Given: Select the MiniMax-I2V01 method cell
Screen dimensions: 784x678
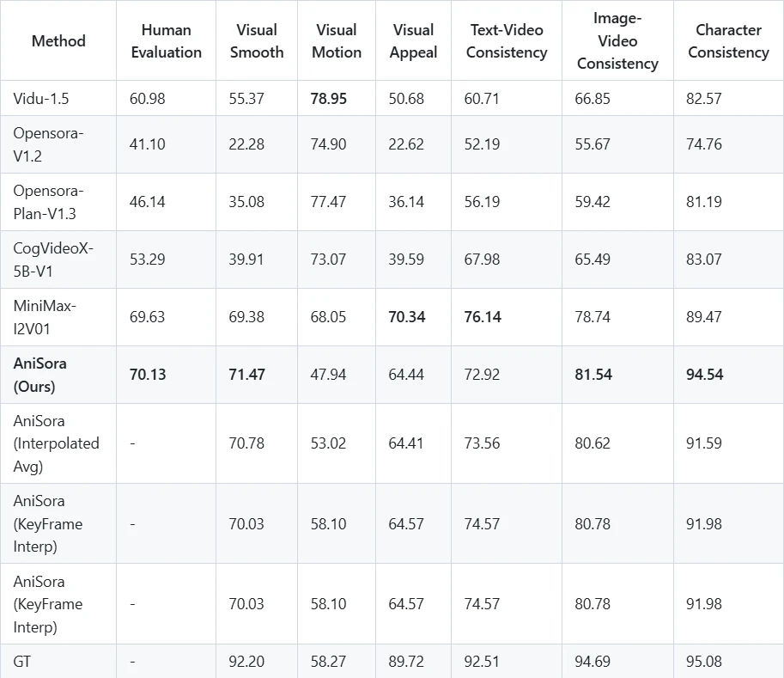Looking at the screenshot, I should click(x=58, y=317).
